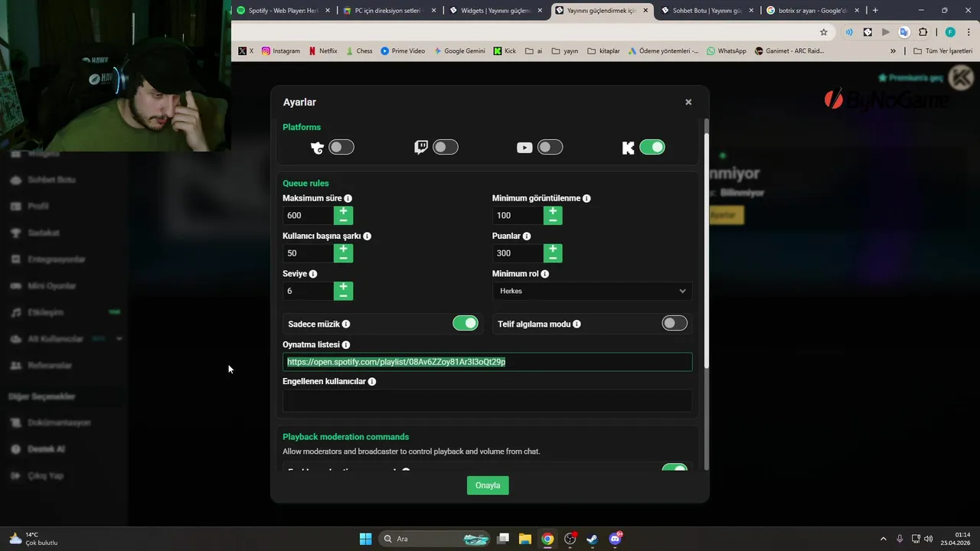The height and width of the screenshot is (551, 980).
Task: Show hidden bookmarks with double chevron
Action: point(893,51)
